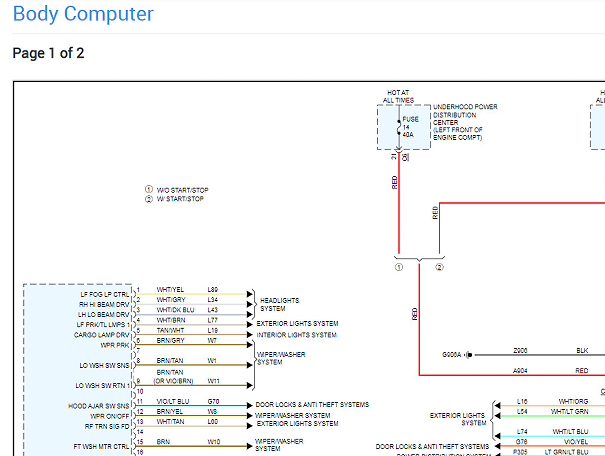Click the 'BLK' wire color label

tap(582, 350)
